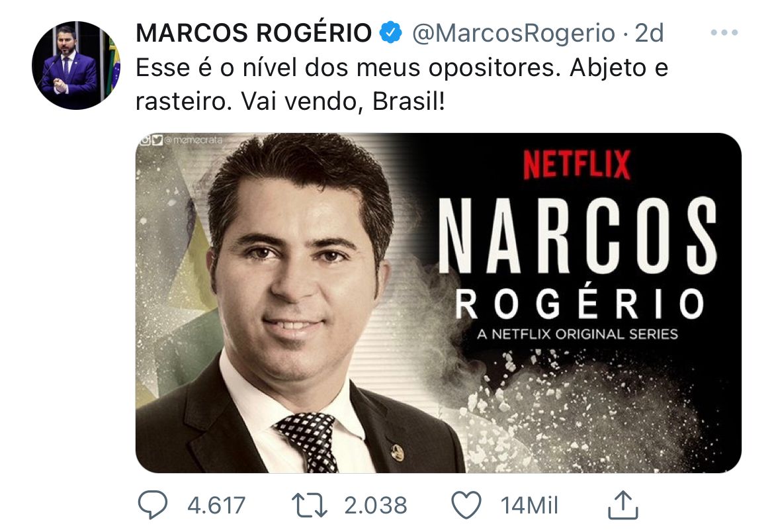Open the @MarcosRogerio handle link
This screenshot has width=774, height=532.
coord(513,33)
